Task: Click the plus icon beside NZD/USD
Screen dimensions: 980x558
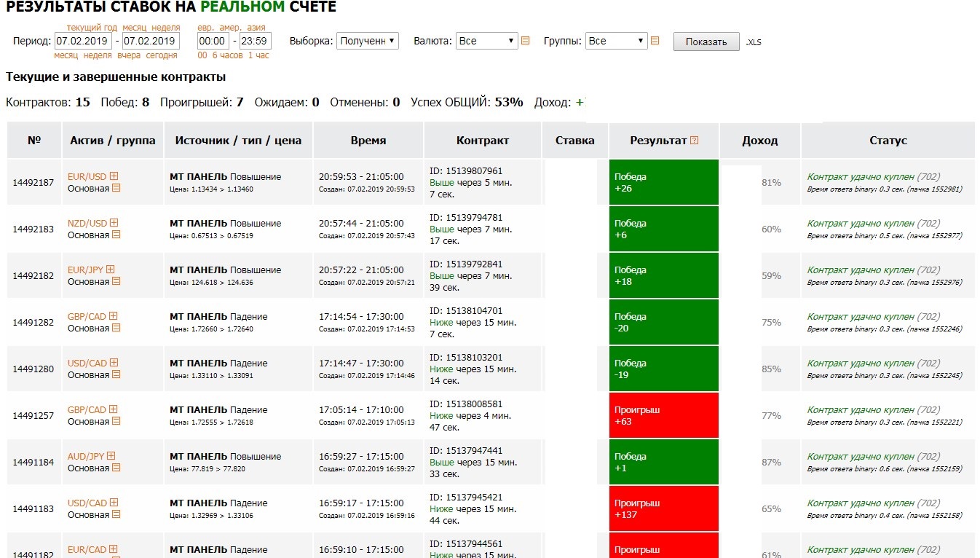Action: tap(114, 223)
